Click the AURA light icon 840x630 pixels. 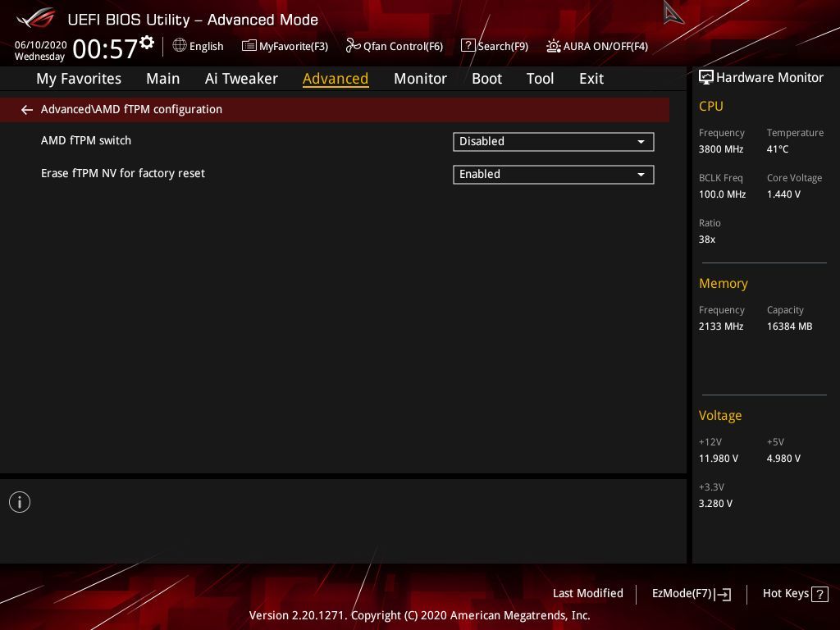coord(554,46)
